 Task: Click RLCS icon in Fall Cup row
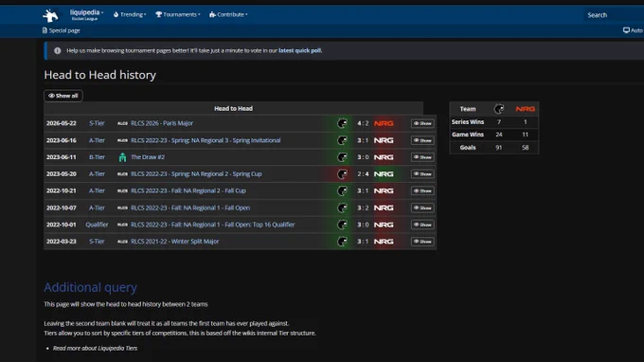coord(122,191)
